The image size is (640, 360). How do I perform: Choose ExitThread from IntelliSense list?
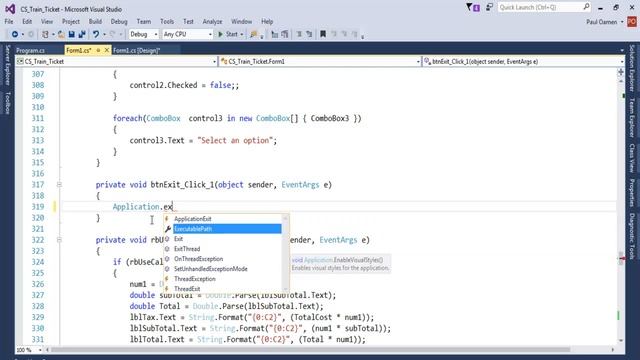(223, 249)
